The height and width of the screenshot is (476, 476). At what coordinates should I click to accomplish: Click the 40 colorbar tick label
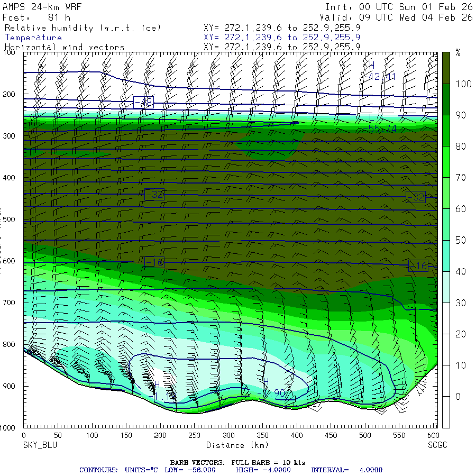click(x=461, y=271)
